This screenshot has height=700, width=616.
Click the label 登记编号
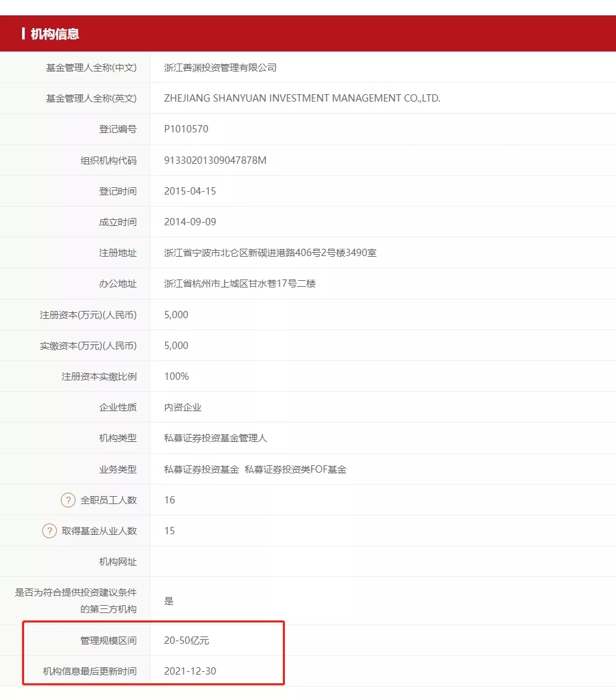click(x=118, y=129)
